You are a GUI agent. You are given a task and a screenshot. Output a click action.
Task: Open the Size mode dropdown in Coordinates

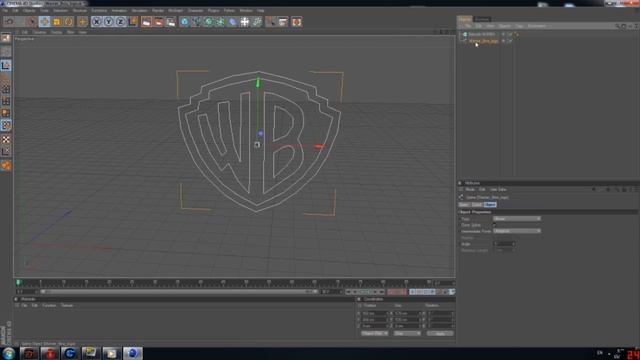407,333
